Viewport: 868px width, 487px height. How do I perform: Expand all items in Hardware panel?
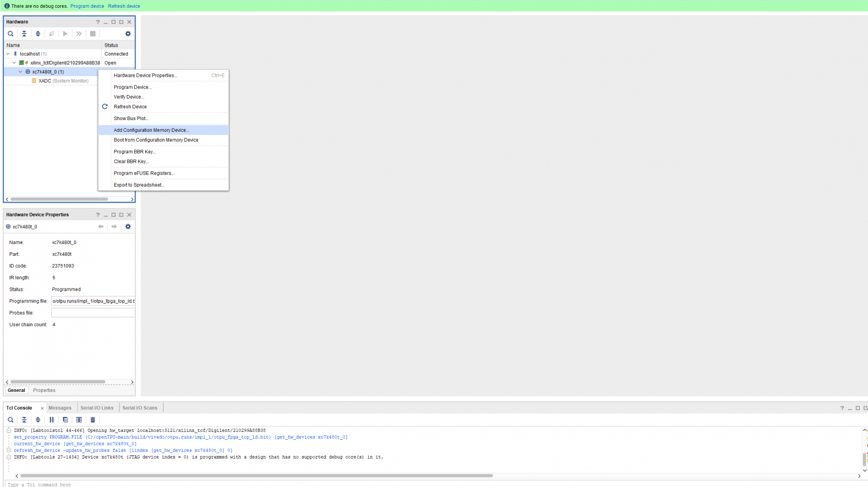coord(38,34)
